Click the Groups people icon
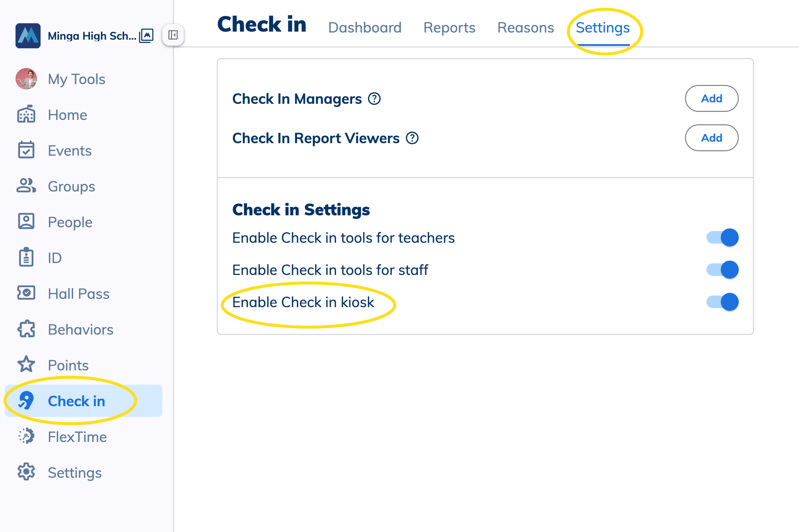Screen dimensions: 799x532 click(x=26, y=186)
